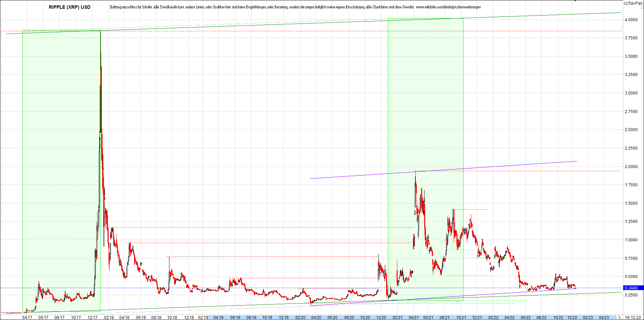Click the '(c)Tai-Pan' copyright label
This screenshot has height=320, width=644.
pyautogui.click(x=633, y=3)
